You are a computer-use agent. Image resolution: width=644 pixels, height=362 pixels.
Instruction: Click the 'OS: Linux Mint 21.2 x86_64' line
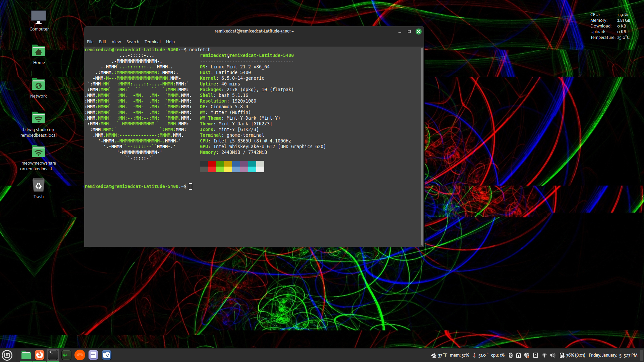(x=235, y=67)
